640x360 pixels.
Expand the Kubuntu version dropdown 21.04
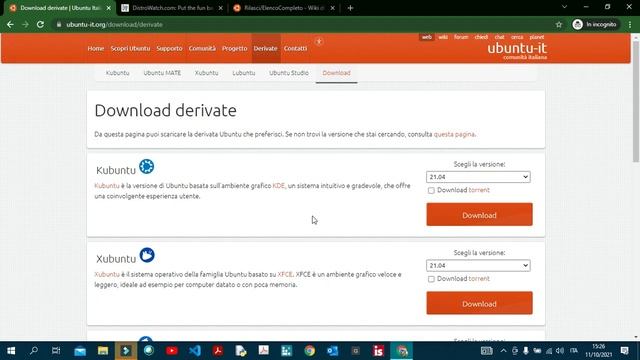tap(478, 177)
